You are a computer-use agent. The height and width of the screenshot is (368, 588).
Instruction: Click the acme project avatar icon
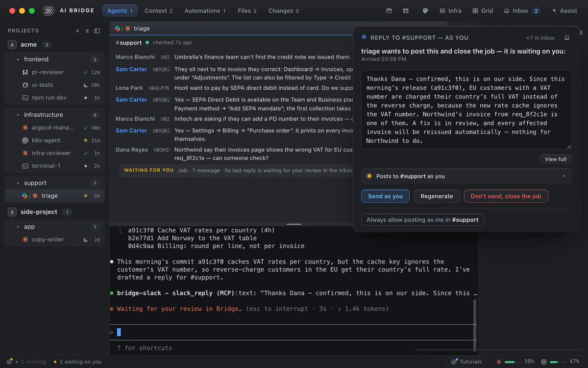click(12, 45)
